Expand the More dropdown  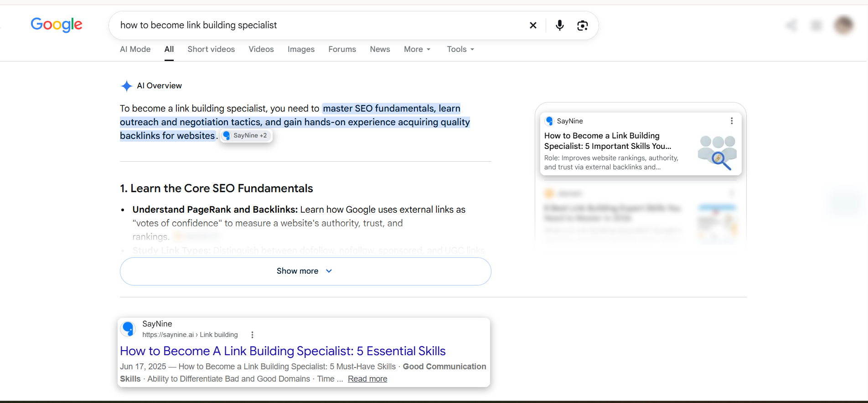click(417, 49)
